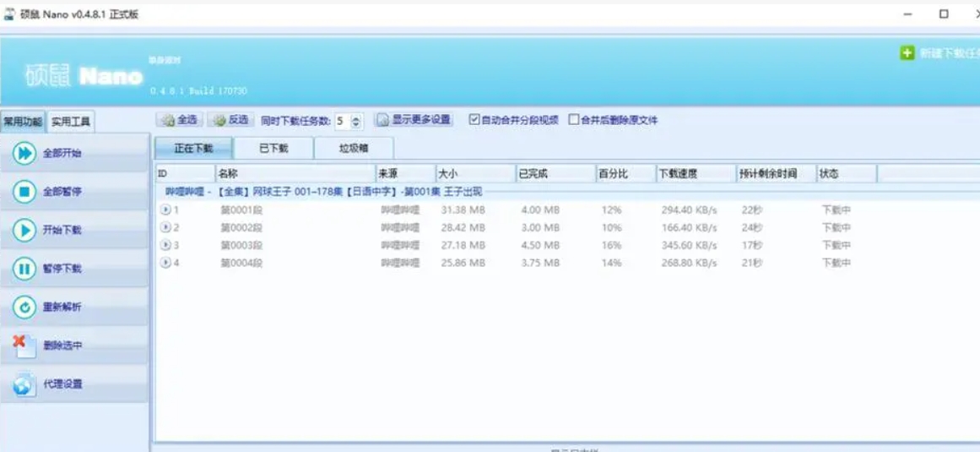Select the 第0003段 row name

[241, 245]
